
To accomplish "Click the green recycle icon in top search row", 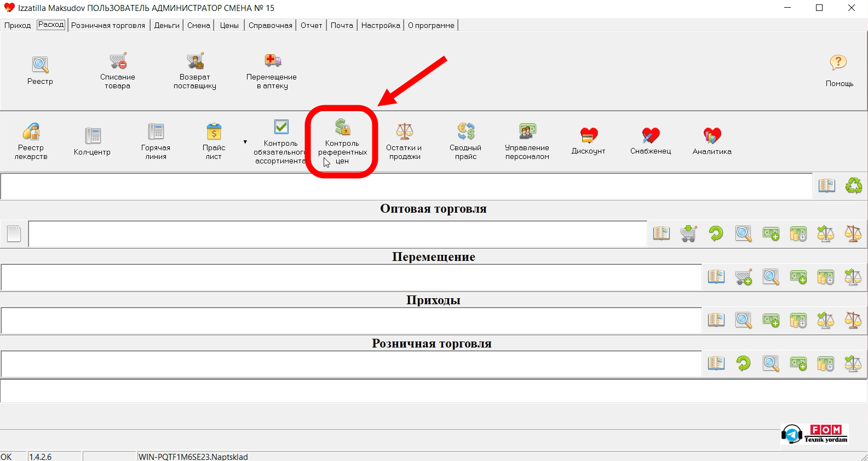I will (x=853, y=186).
